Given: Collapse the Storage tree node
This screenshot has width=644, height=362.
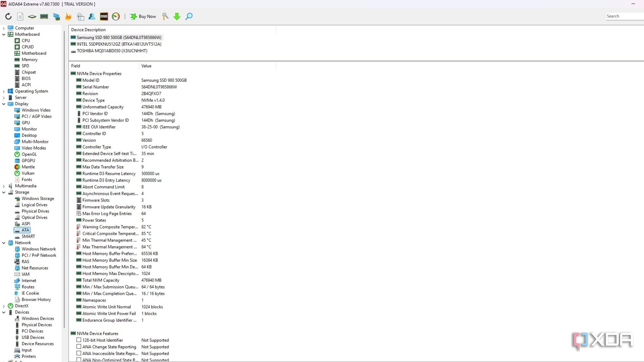Looking at the screenshot, I should pyautogui.click(x=4, y=192).
